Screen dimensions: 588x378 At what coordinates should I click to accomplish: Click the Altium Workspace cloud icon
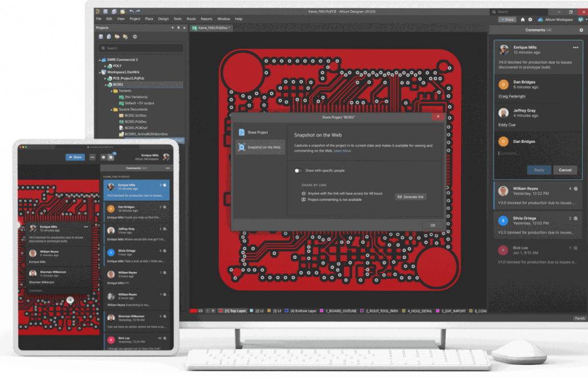click(540, 20)
